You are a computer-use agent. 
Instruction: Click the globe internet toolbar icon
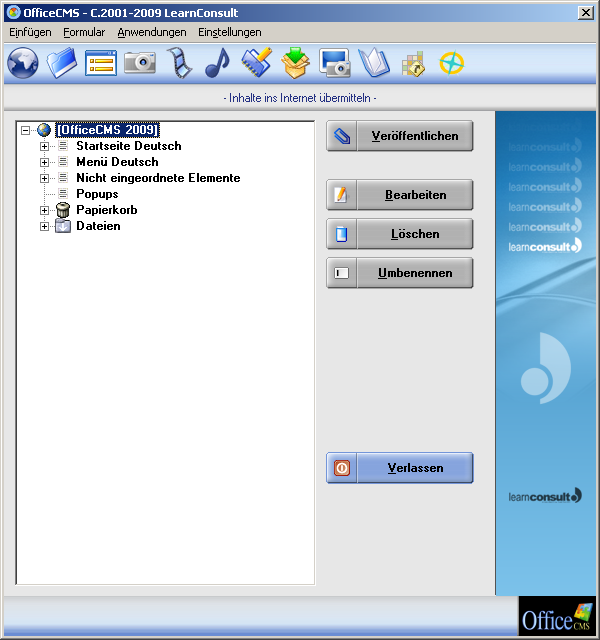click(23, 63)
